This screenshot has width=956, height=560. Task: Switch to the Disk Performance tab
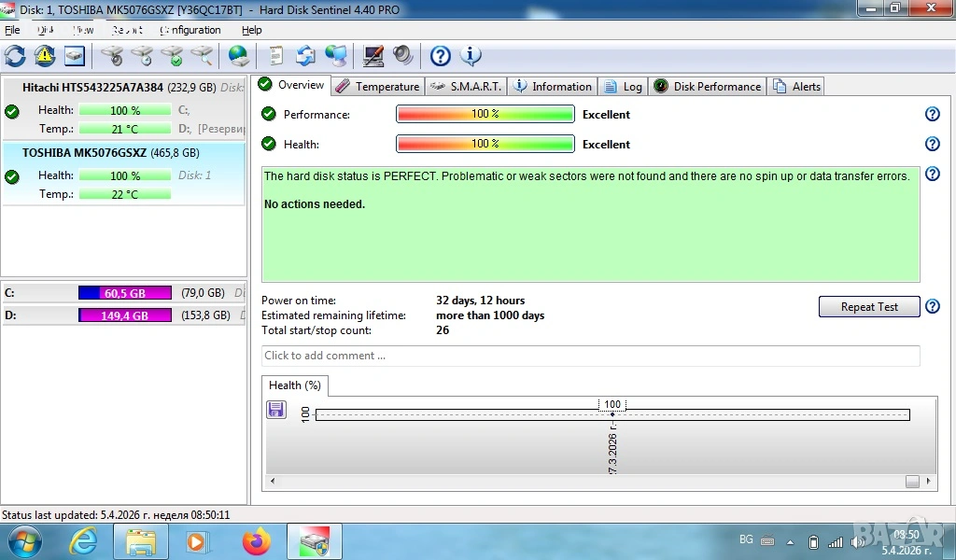(708, 86)
